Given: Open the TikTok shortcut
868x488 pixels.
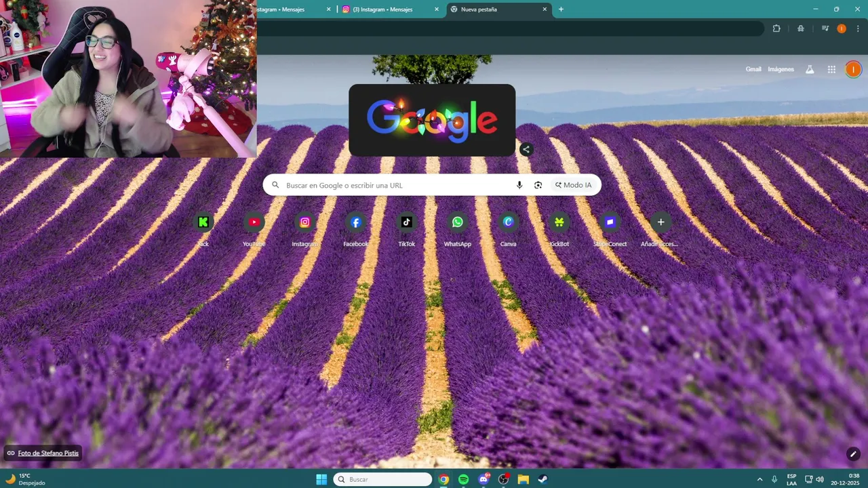Looking at the screenshot, I should point(406,222).
